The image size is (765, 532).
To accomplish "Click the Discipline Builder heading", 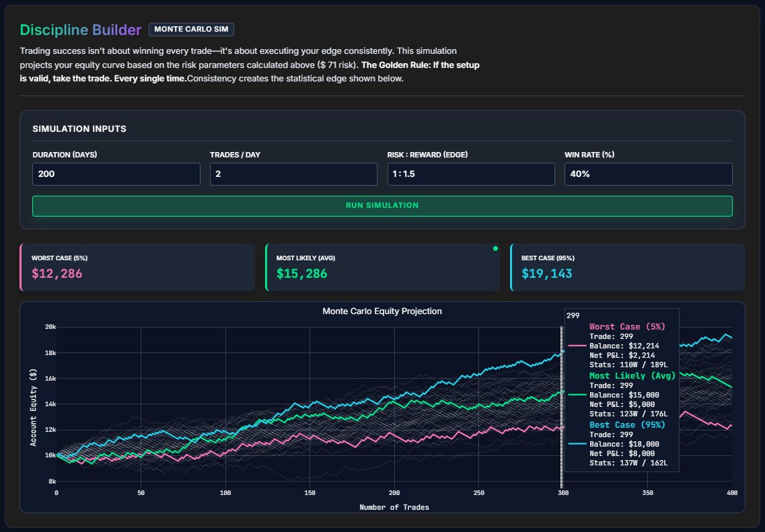I will 81,30.
